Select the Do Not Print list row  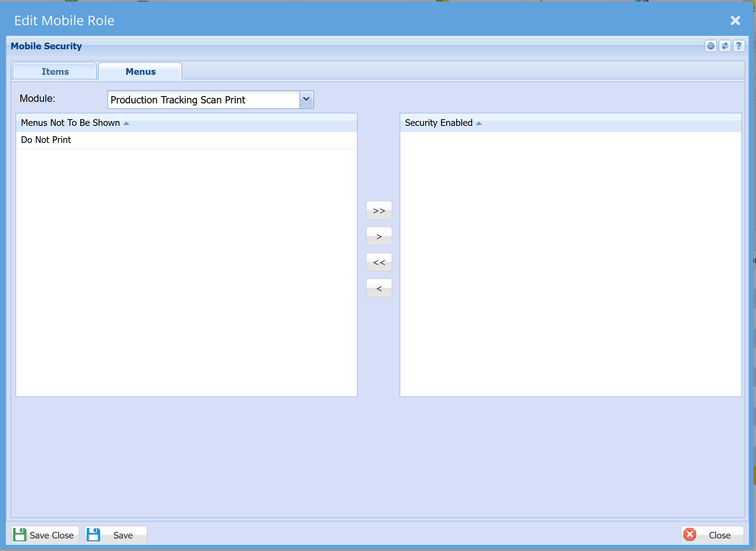(187, 140)
